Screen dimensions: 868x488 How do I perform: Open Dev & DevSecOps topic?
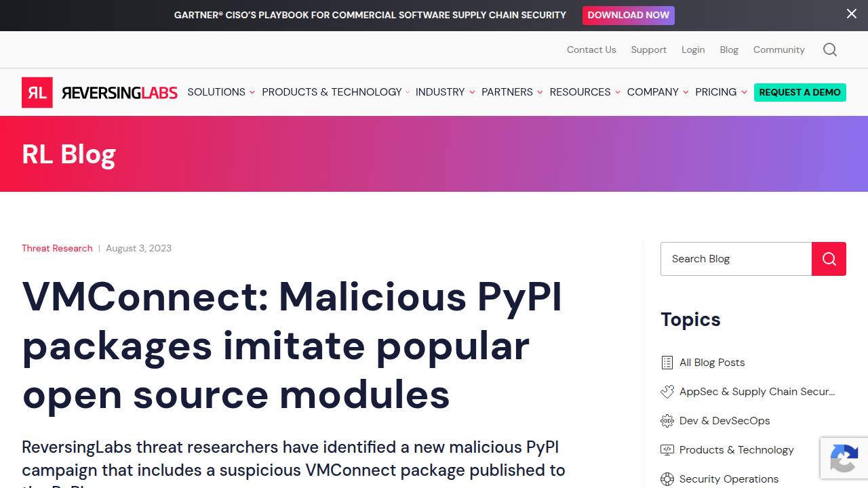click(725, 421)
